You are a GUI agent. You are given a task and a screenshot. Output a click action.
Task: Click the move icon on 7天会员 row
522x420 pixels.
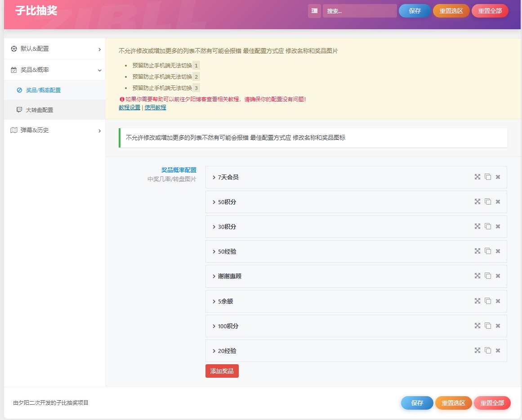tap(477, 177)
